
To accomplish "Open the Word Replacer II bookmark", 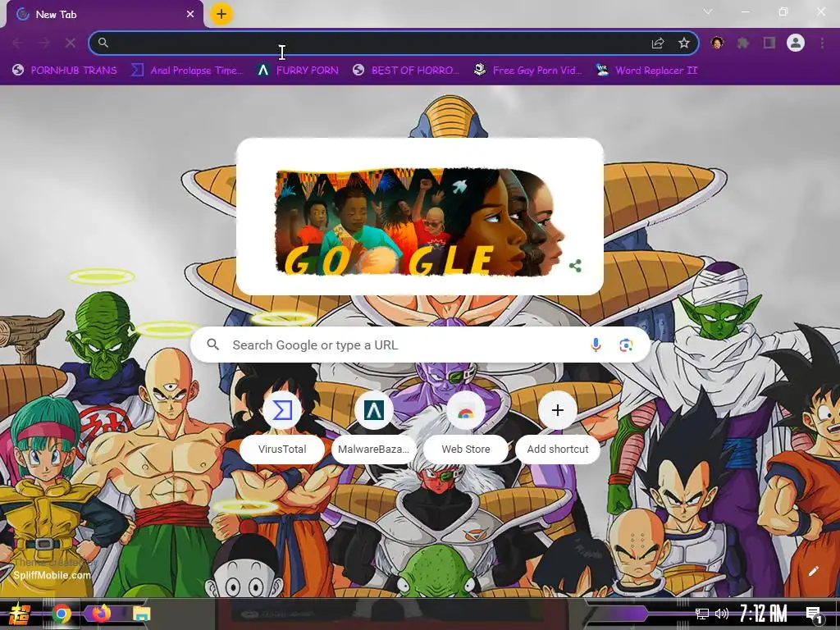I will (x=646, y=71).
